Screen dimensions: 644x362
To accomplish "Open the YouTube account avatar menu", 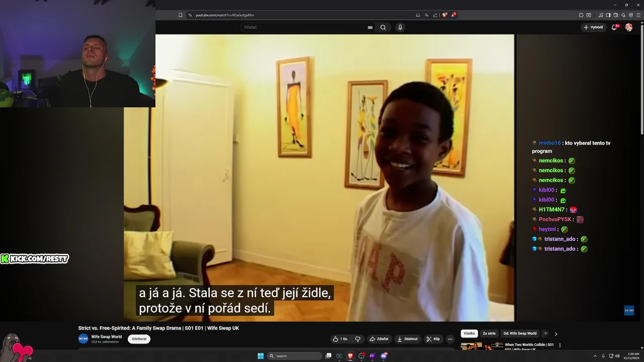I will coord(628,27).
